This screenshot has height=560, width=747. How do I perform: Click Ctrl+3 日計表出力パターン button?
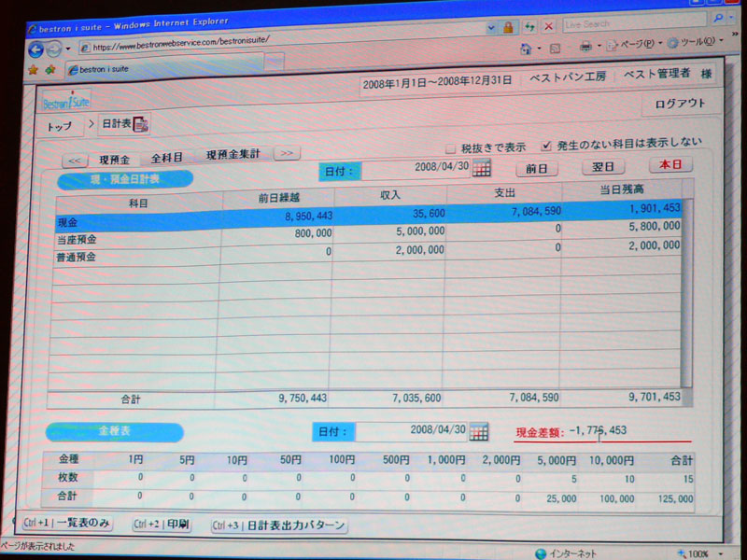pos(278,525)
